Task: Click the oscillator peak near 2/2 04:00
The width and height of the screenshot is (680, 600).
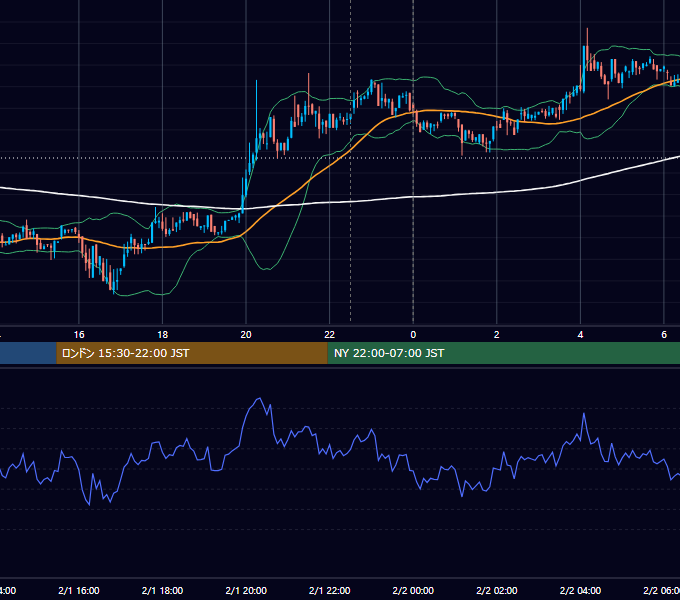Action: click(584, 414)
